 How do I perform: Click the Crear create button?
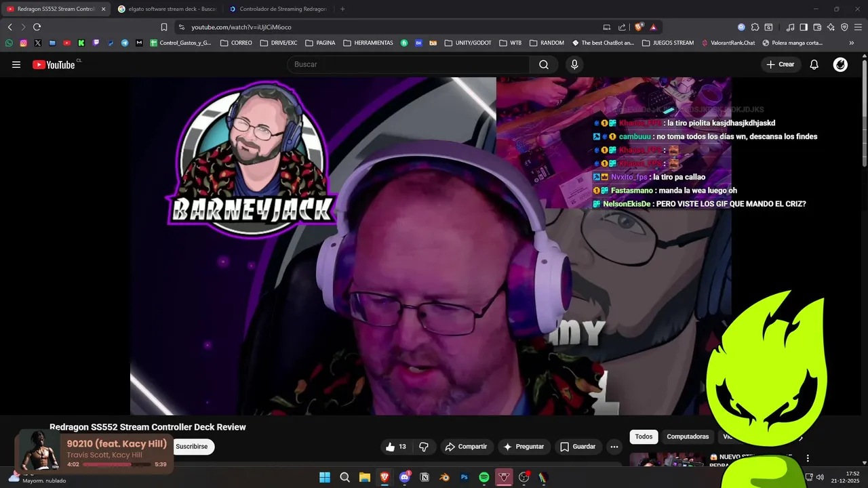click(x=780, y=64)
